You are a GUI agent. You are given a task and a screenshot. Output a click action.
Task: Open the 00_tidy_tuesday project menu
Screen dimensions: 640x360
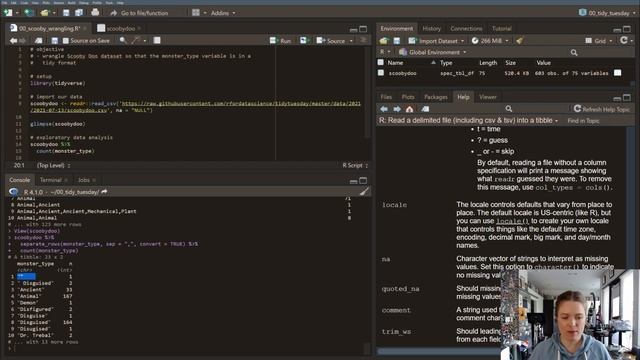click(607, 13)
